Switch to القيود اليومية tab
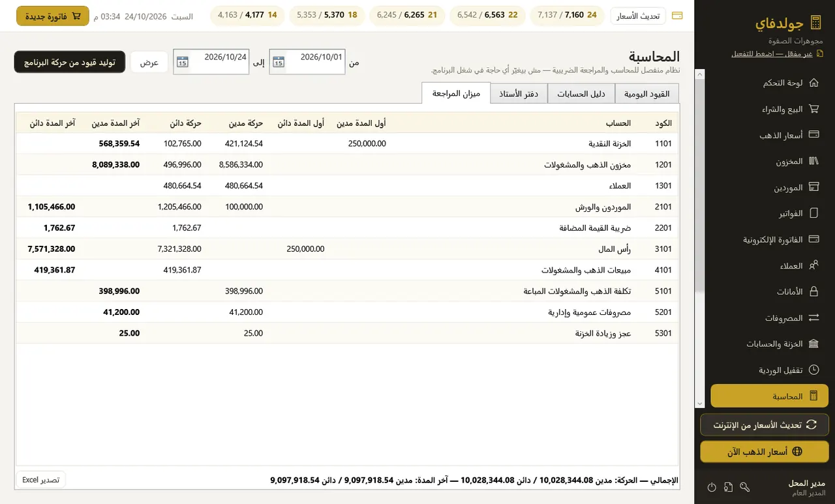The width and height of the screenshot is (835, 504). click(x=647, y=94)
